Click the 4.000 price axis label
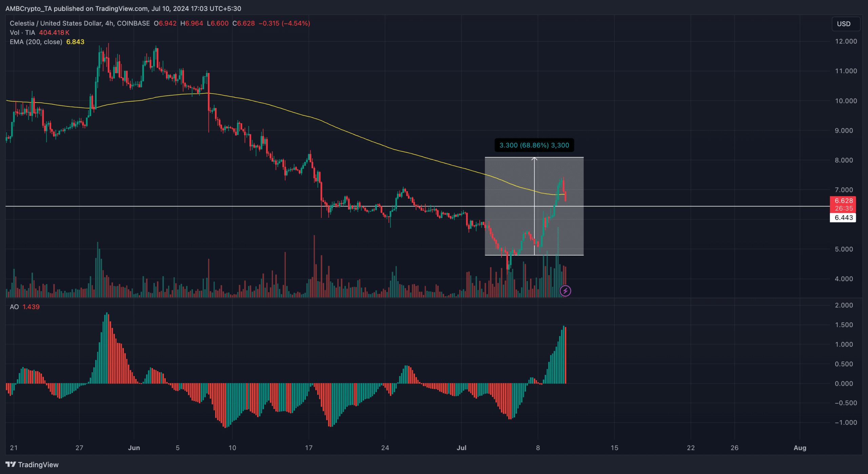Screen dimensions: 868x474 click(x=844, y=279)
